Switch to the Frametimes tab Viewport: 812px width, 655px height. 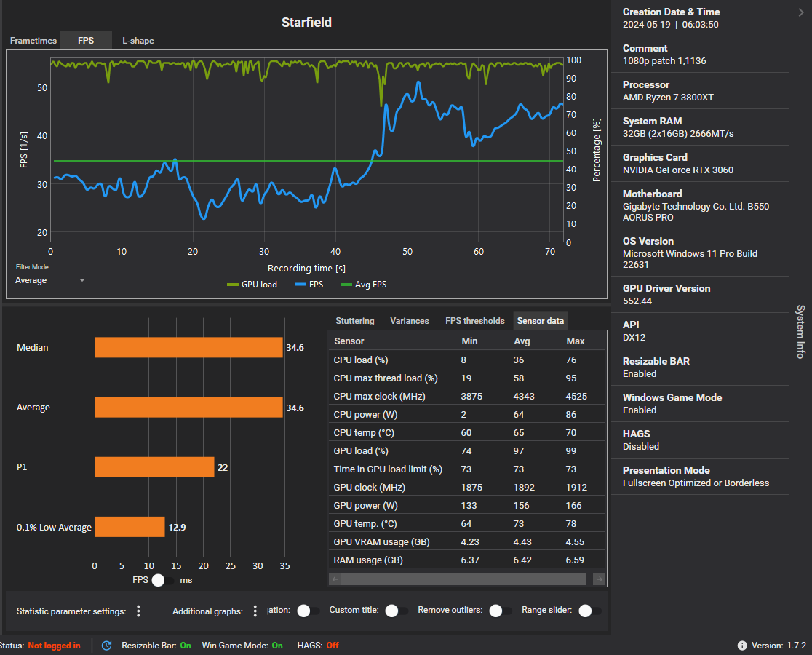coord(33,40)
